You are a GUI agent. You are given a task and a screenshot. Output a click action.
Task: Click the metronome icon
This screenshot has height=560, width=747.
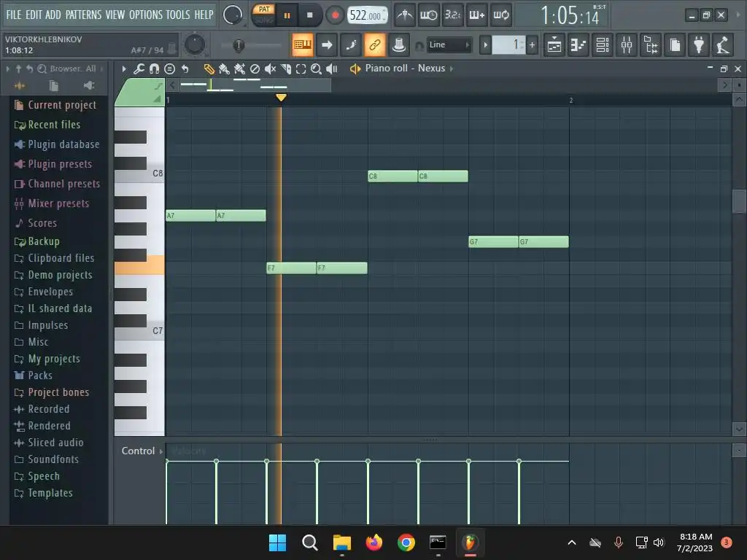404,15
